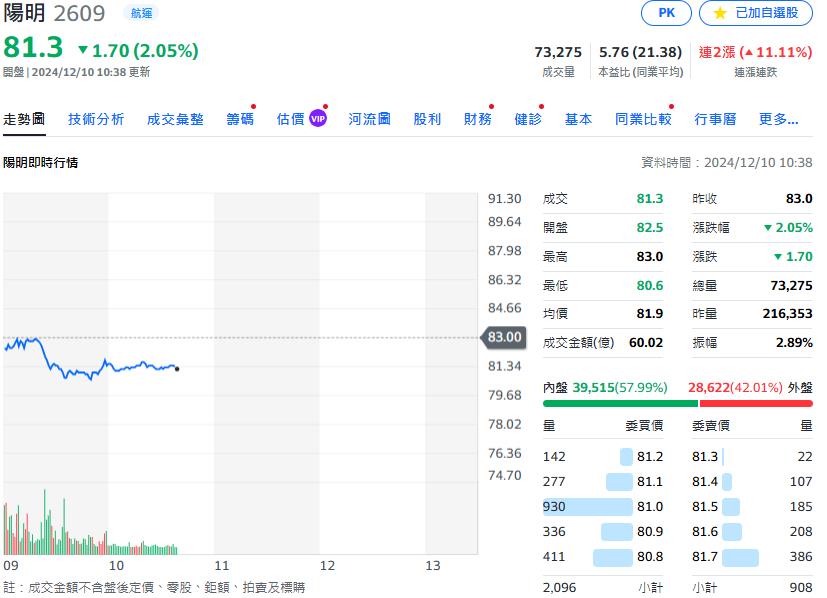This screenshot has height=598, width=827.
Task: Click the 漲跌幅 value 2.05%
Action: (788, 228)
